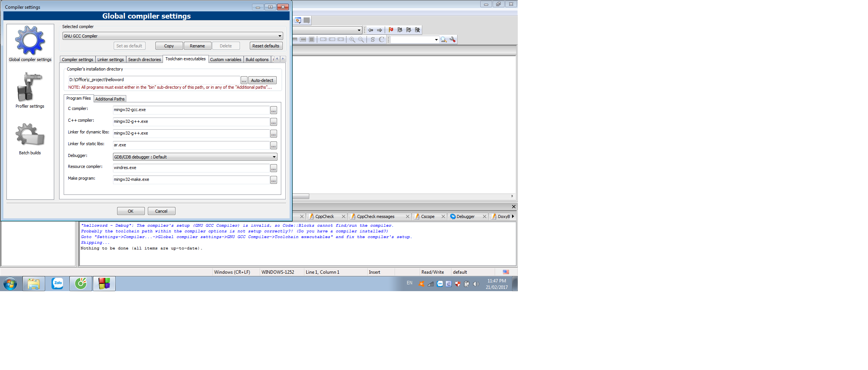Open the Search directories tab
The image size is (868, 370).
tap(144, 60)
